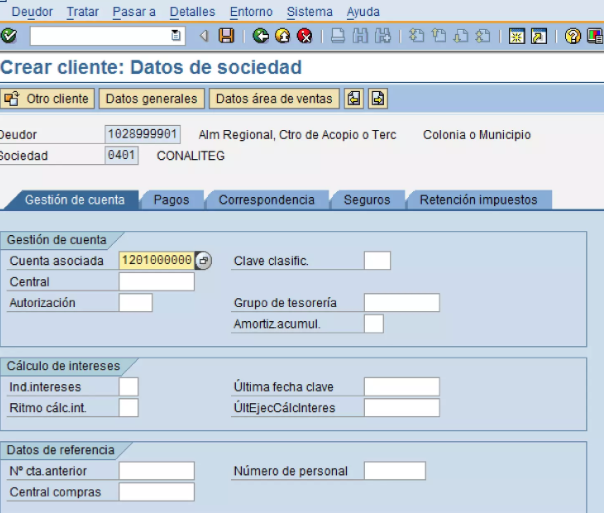
Task: Click the Customize local layout icon
Action: point(595,36)
